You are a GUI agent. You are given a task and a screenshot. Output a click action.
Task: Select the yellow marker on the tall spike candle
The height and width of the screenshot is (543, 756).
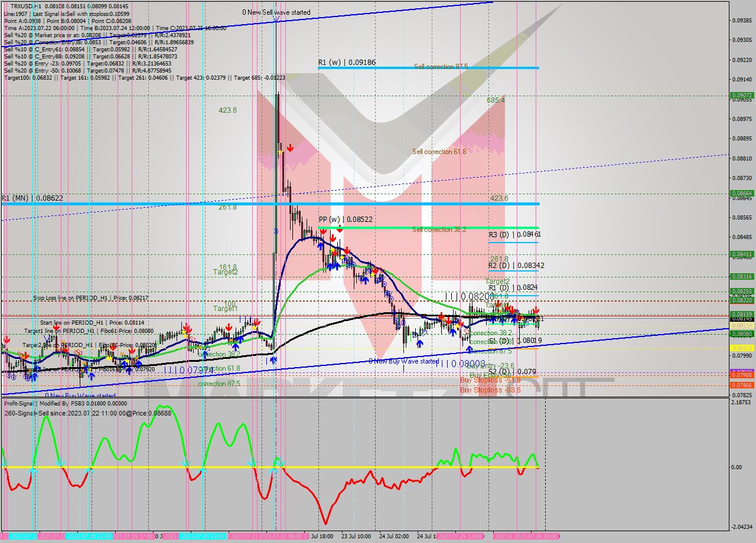(x=281, y=152)
